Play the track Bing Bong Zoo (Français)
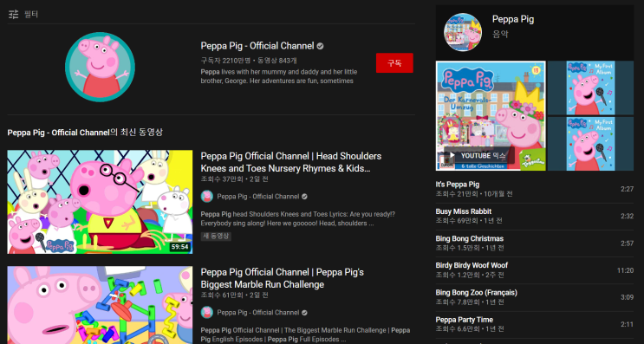Screen dimensions: 644x344 click(477, 293)
